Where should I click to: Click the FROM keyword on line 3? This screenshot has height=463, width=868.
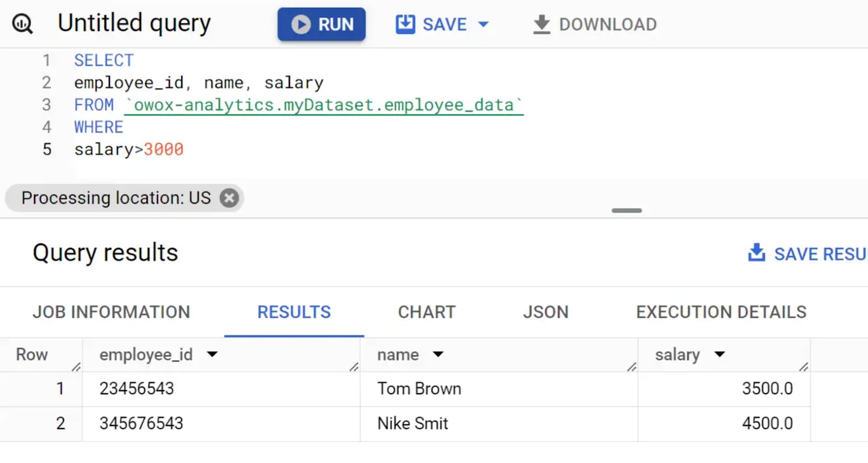coord(94,105)
